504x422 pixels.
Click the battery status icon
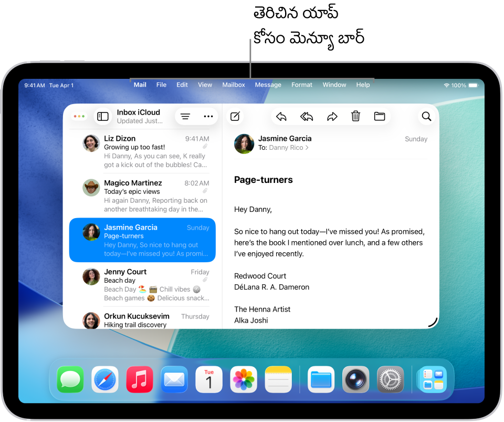(x=474, y=85)
